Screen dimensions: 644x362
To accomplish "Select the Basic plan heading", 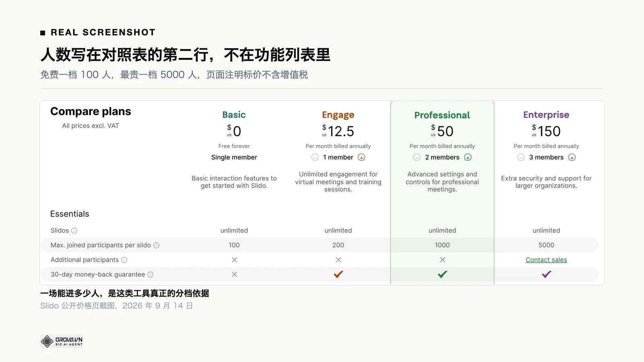I will [x=234, y=115].
